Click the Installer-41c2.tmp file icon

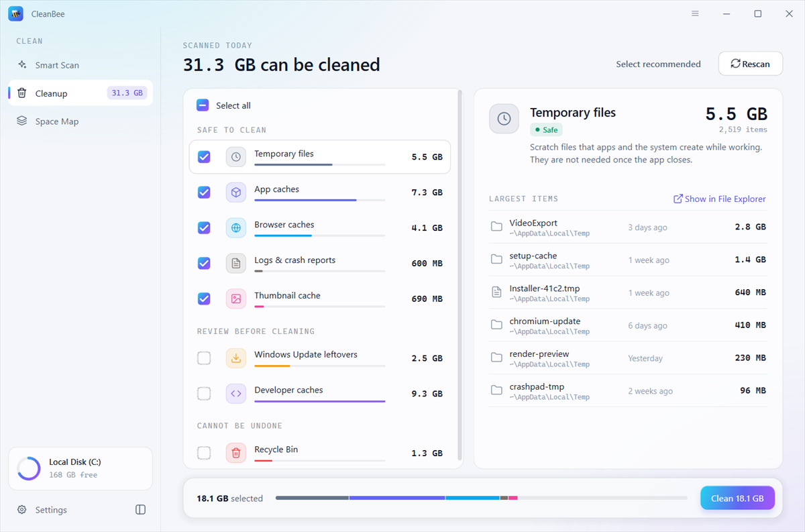[496, 292]
